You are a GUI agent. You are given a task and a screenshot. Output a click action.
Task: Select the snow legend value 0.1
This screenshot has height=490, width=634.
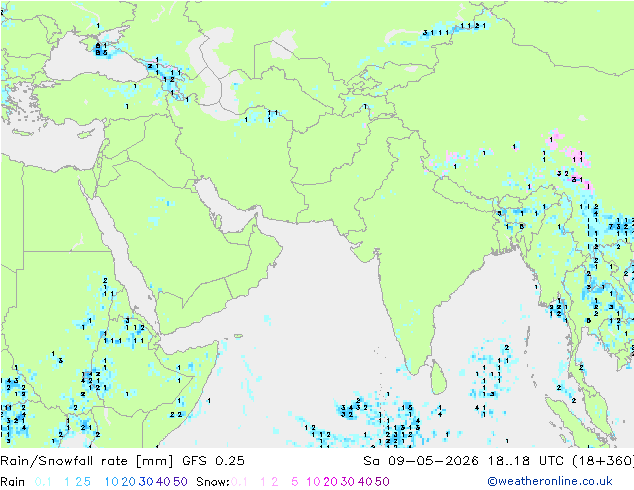(x=239, y=482)
